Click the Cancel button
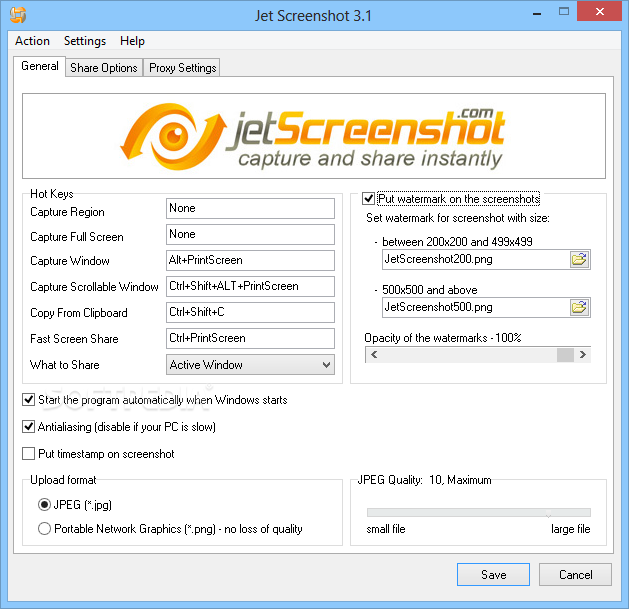Image resolution: width=629 pixels, height=609 pixels. pos(575,574)
